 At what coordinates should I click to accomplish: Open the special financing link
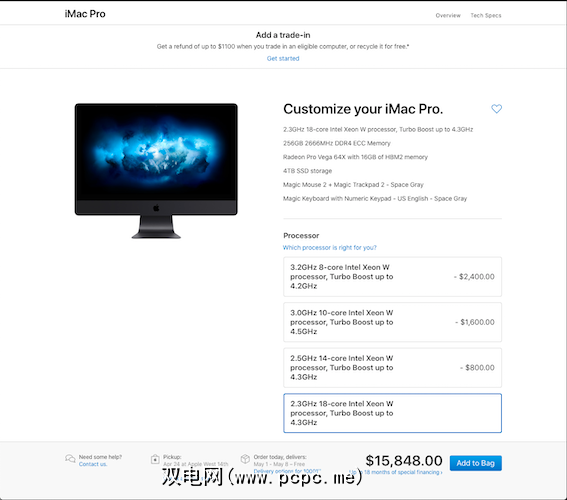pos(396,472)
